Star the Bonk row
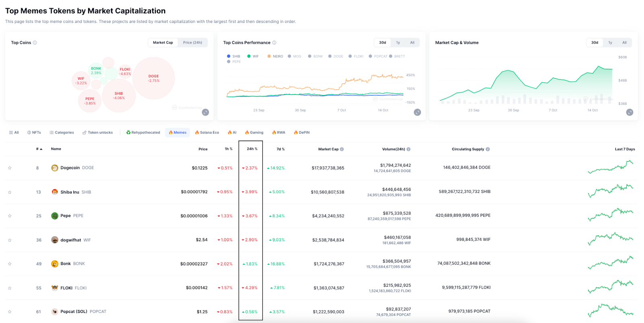644x323 pixels. click(x=10, y=264)
